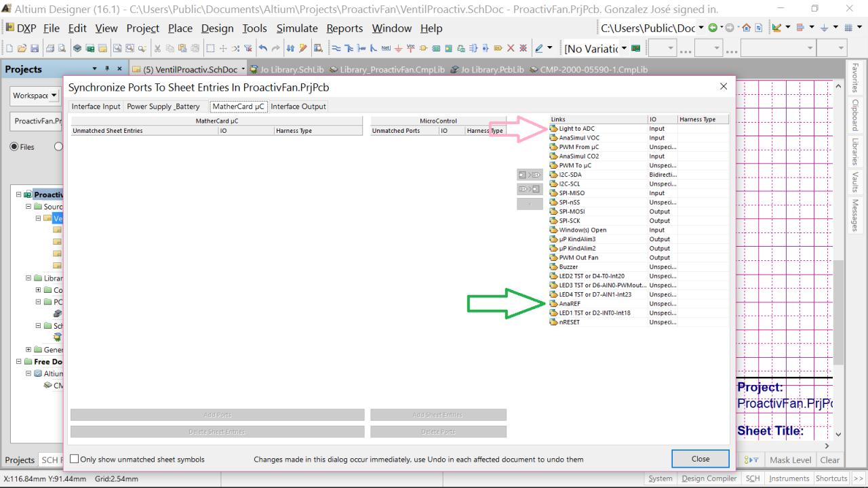Enable Only show unmatched sheet symbols checkbox
The height and width of the screenshot is (488, 868).
75,459
